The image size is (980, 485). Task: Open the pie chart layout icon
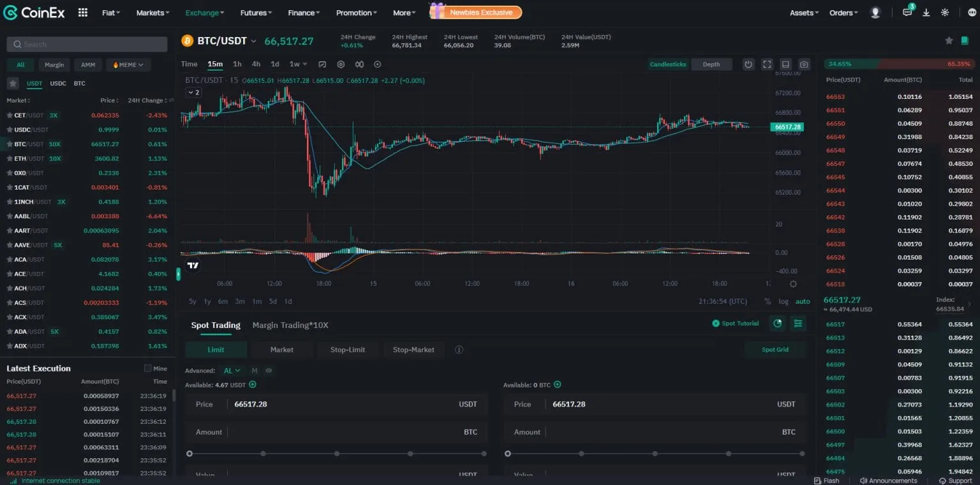[778, 324]
